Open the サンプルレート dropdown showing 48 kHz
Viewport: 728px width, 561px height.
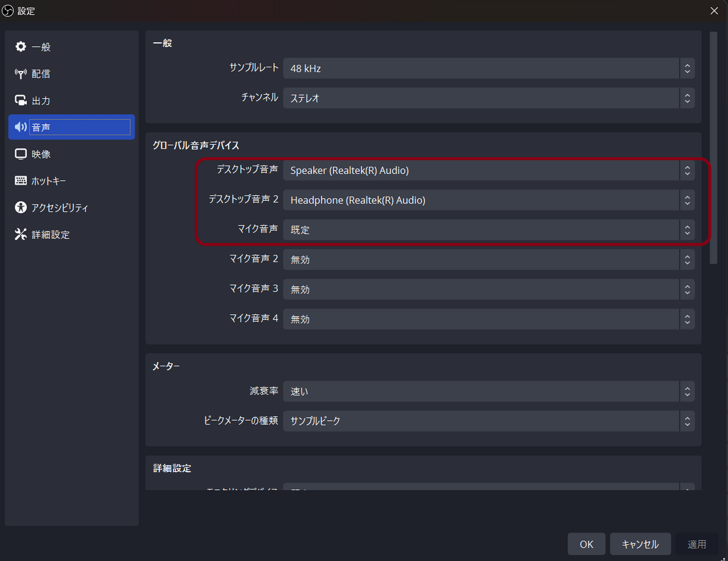tap(489, 69)
